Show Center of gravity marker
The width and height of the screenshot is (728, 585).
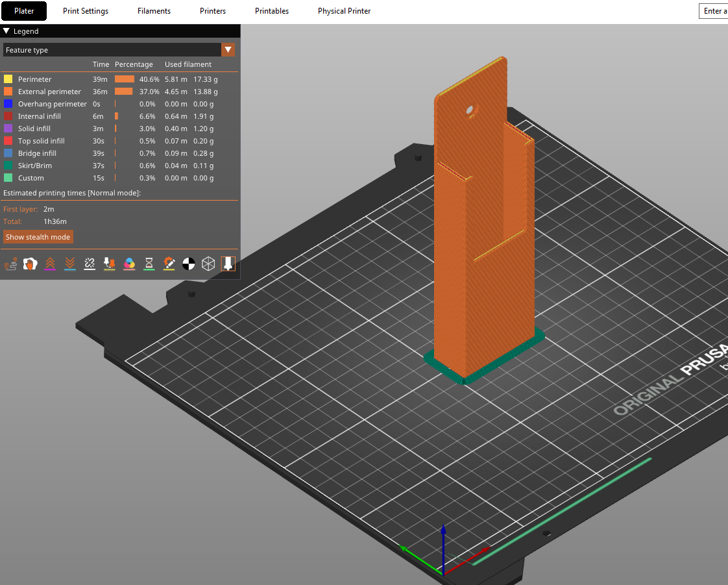[x=189, y=264]
